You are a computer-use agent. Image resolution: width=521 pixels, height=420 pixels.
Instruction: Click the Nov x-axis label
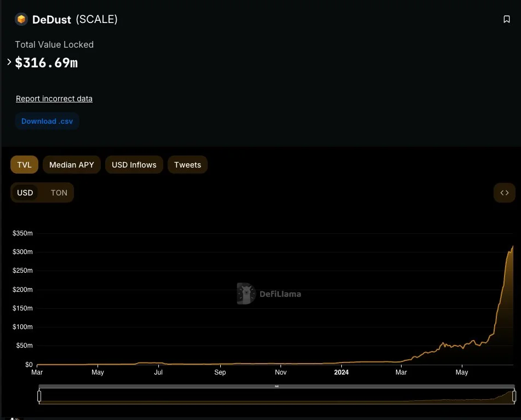point(280,372)
